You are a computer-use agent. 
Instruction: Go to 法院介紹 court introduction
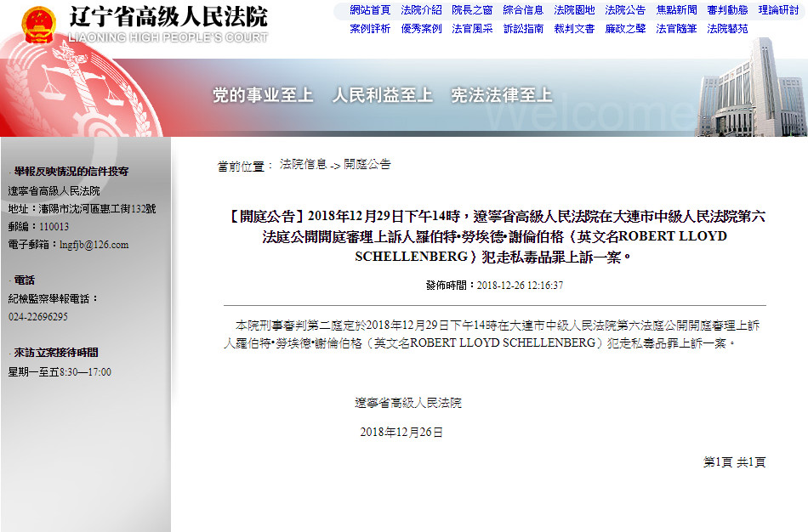point(421,10)
